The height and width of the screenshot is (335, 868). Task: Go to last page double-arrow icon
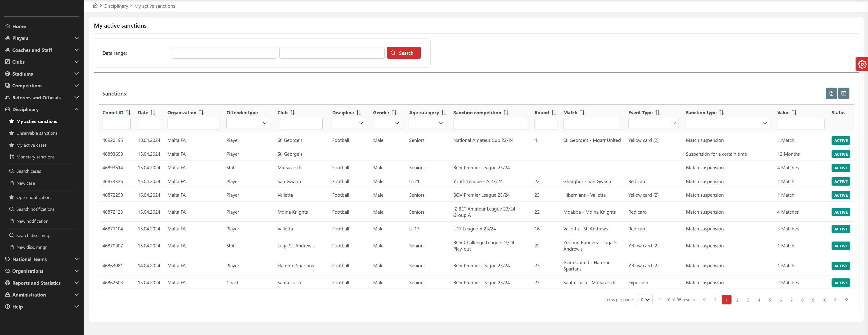[846, 299]
